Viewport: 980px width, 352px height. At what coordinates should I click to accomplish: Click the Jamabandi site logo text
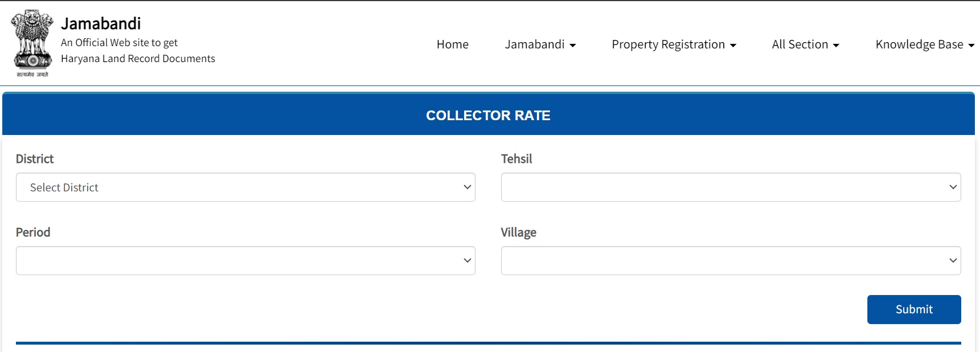100,23
